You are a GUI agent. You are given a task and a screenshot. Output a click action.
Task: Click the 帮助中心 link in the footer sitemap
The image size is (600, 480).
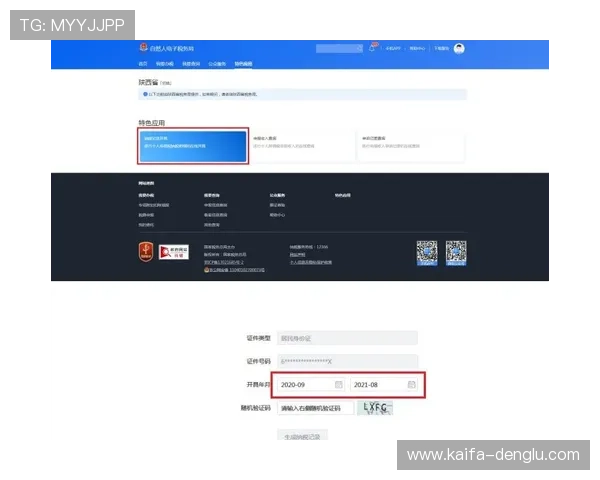click(277, 215)
